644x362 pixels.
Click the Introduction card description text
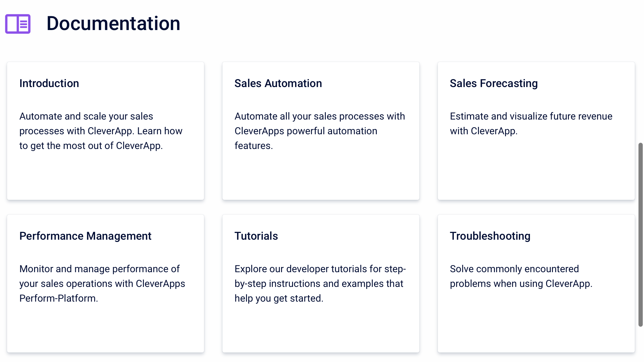101,131
